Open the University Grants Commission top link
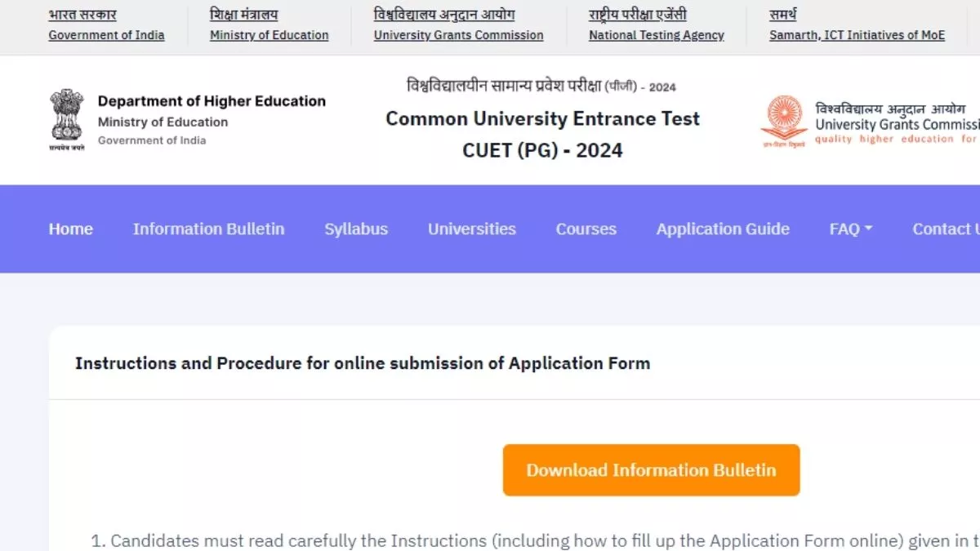Image resolution: width=980 pixels, height=551 pixels. click(458, 35)
